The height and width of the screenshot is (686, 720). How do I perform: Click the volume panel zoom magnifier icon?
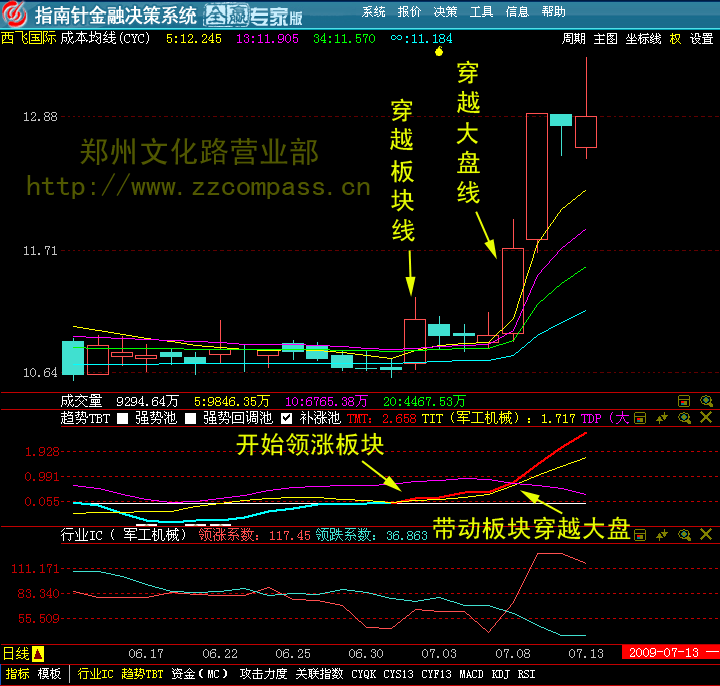point(706,400)
